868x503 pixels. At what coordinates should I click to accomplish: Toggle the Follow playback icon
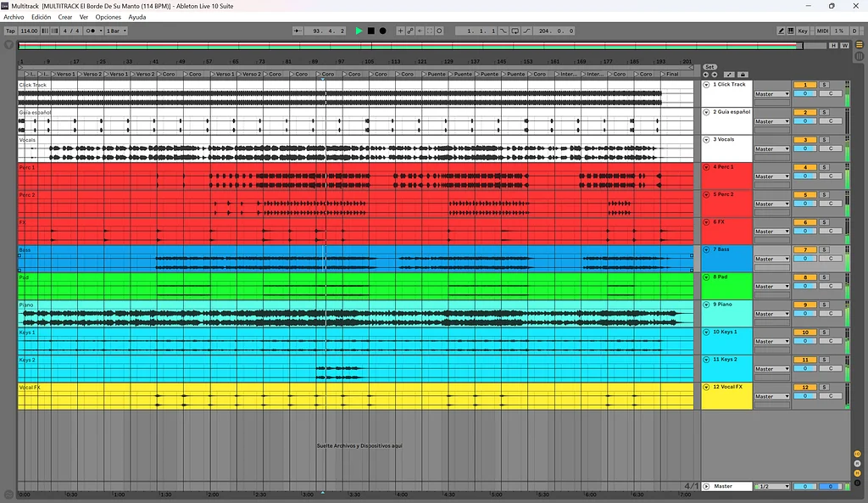point(298,31)
